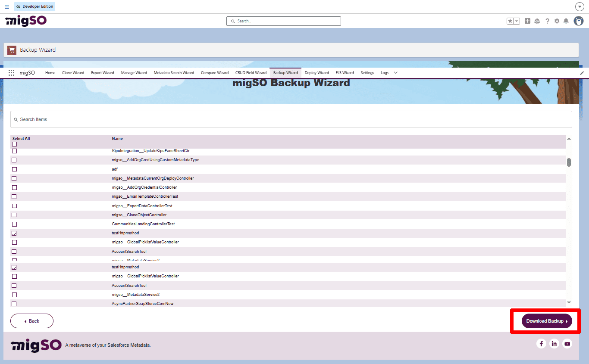Open the Developer Edition workspace tab
Screen dimensions: 589x364
tap(34, 7)
